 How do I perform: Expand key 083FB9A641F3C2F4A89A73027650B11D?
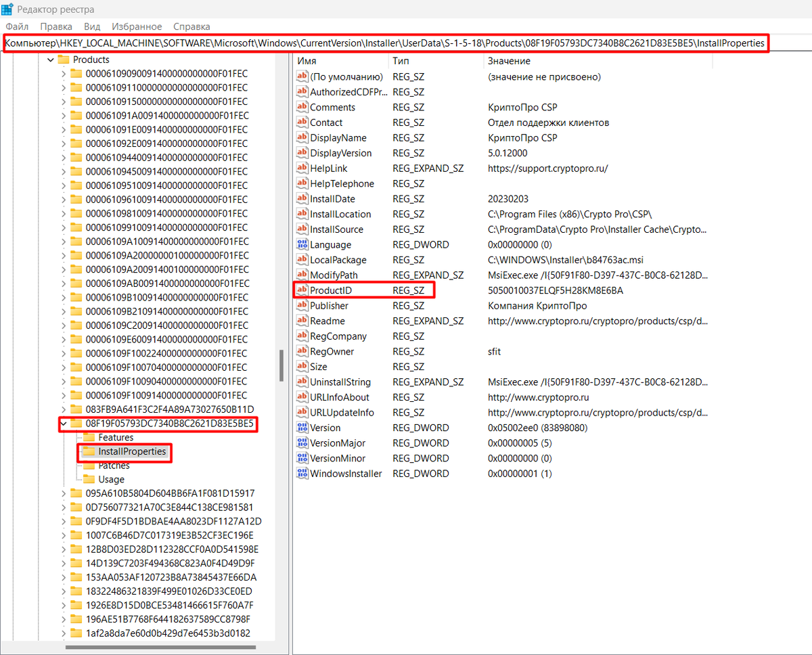(64, 409)
